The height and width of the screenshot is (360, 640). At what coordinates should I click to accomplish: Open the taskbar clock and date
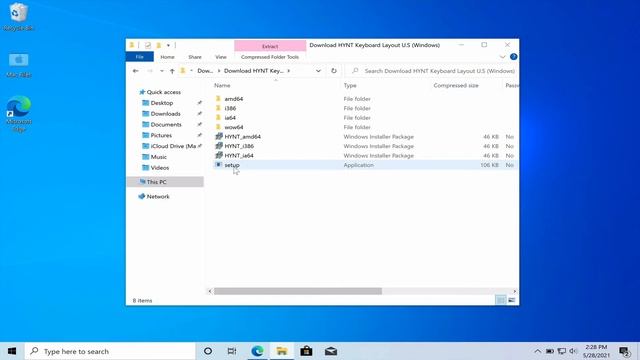pyautogui.click(x=596, y=351)
